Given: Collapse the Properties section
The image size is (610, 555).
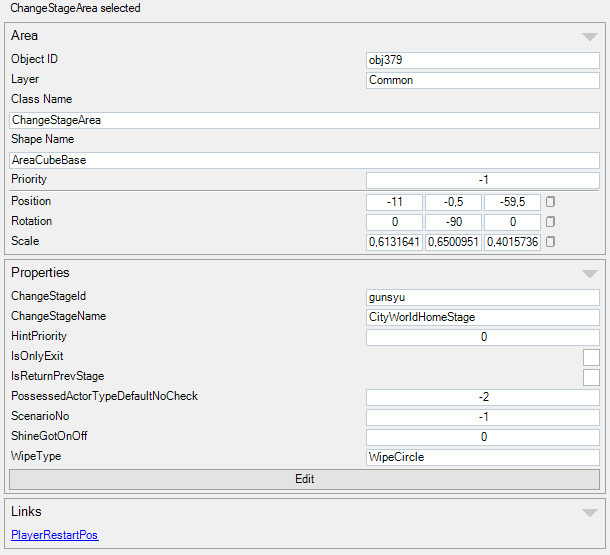Looking at the screenshot, I should coord(589,273).
